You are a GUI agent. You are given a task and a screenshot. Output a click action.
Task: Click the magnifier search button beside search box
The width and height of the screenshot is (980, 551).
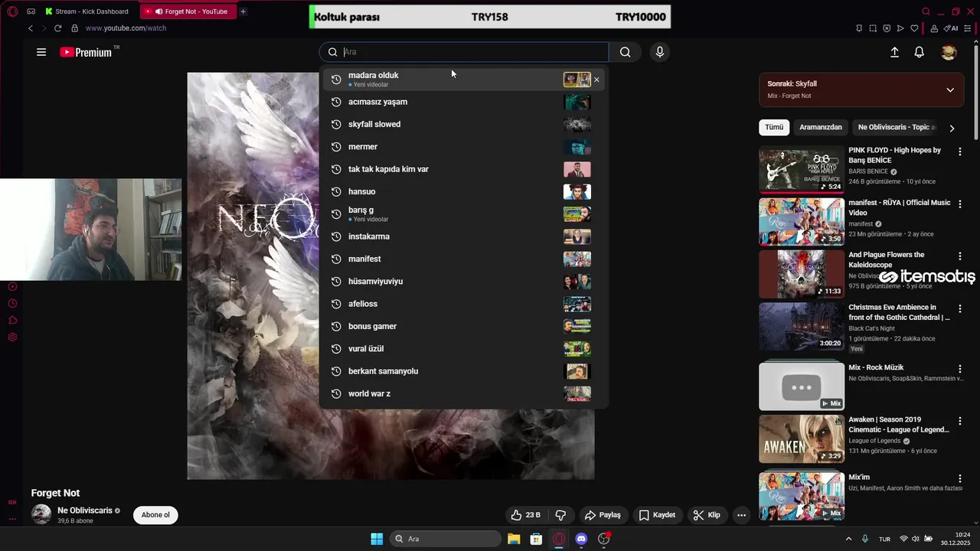pyautogui.click(x=626, y=52)
